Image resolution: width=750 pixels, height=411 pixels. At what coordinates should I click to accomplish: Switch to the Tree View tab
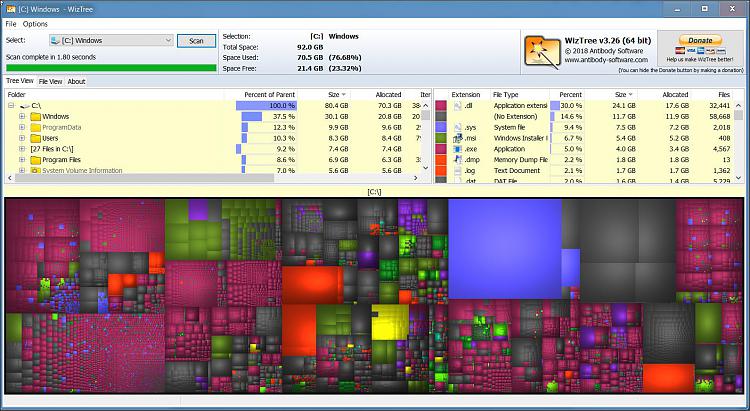click(x=20, y=81)
